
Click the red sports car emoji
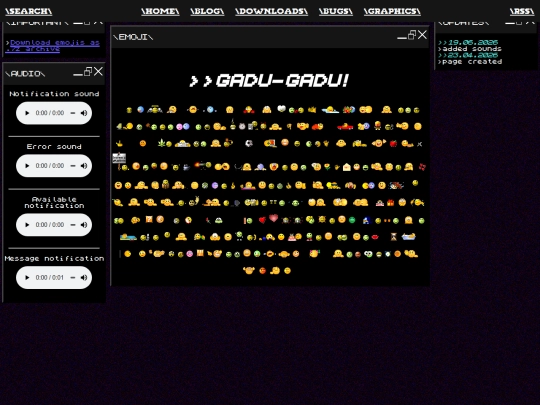pyautogui.click(x=345, y=127)
